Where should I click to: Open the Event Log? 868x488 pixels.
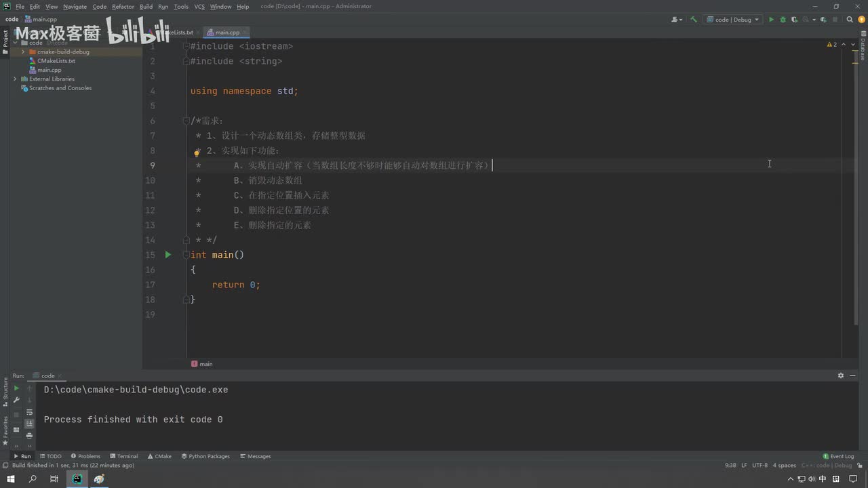(838, 456)
